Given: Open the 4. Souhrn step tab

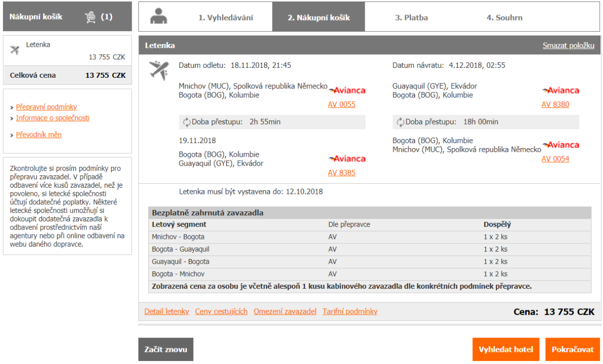Looking at the screenshot, I should coord(504,18).
